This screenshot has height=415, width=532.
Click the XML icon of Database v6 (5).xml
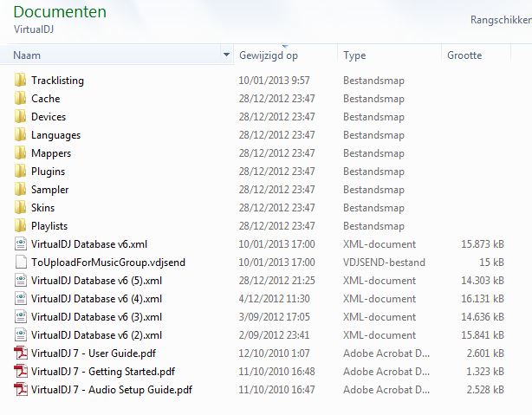click(x=21, y=281)
